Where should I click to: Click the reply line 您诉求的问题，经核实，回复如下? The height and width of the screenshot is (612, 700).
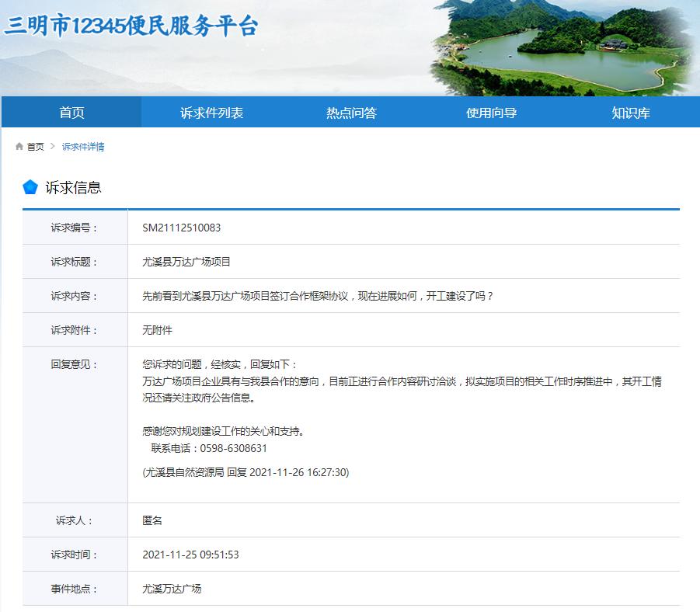[x=220, y=365]
